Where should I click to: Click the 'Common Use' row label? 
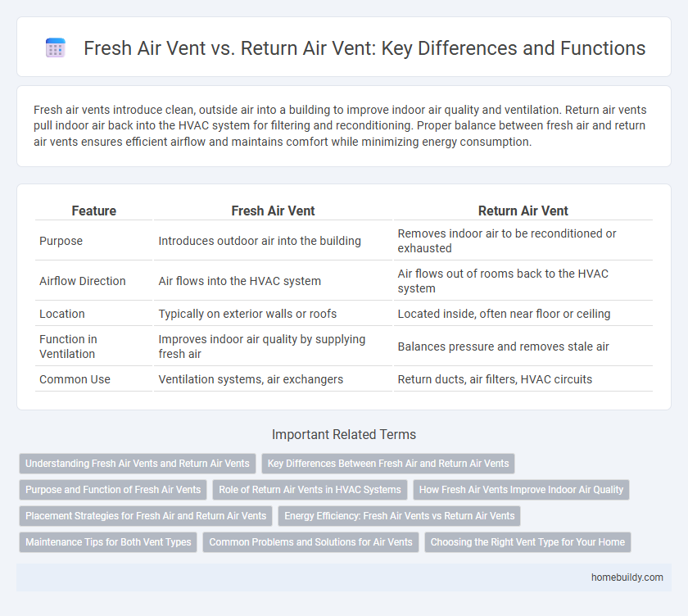click(74, 379)
